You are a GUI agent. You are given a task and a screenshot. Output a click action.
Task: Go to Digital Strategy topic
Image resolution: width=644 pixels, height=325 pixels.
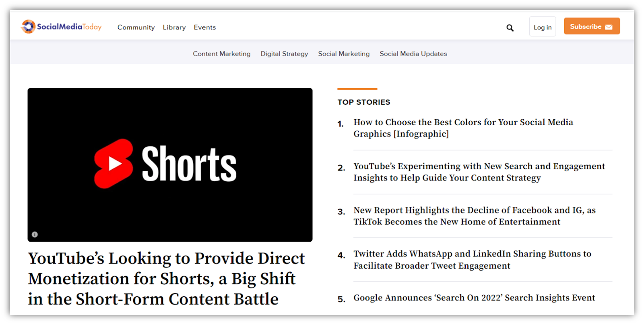284,54
